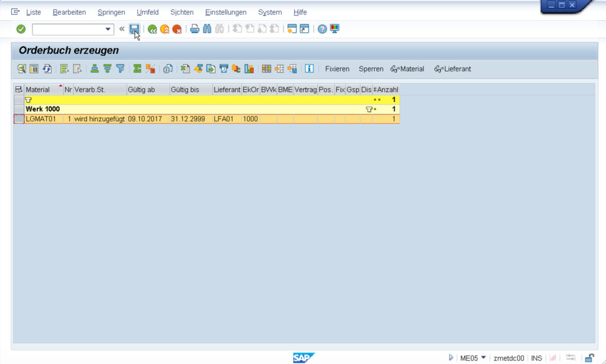The width and height of the screenshot is (606, 364).
Task: Click the Werk 1000 group row
Action: 212,109
